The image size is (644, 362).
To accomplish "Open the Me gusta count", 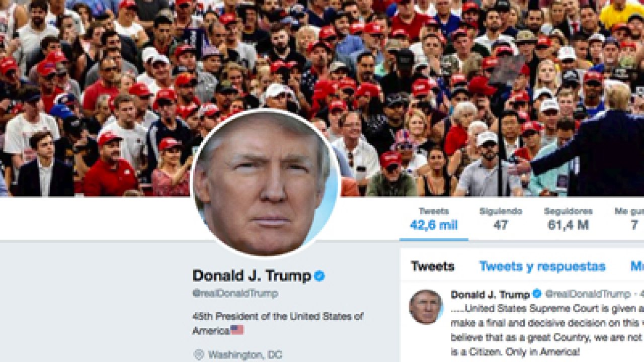I will click(629, 219).
